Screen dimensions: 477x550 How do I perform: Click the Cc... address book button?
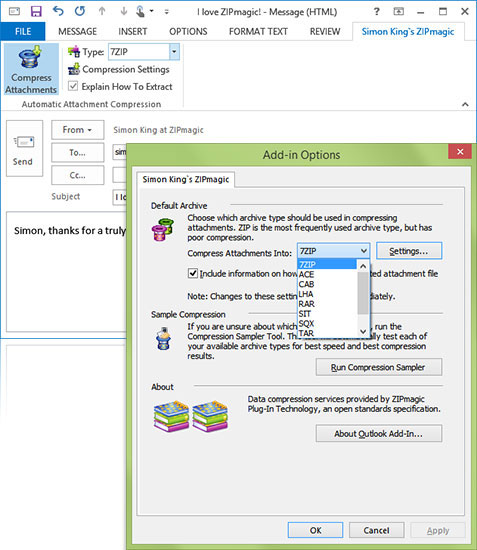pyautogui.click(x=78, y=175)
